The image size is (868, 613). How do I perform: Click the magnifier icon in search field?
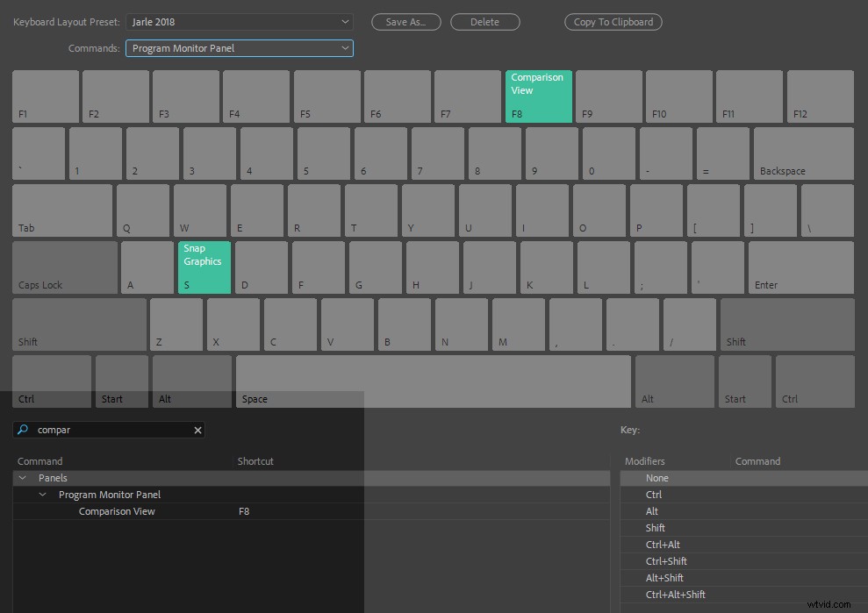pos(23,430)
